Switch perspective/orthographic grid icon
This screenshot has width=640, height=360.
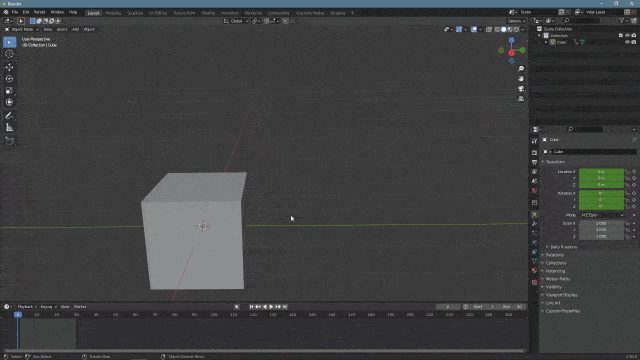click(x=521, y=99)
